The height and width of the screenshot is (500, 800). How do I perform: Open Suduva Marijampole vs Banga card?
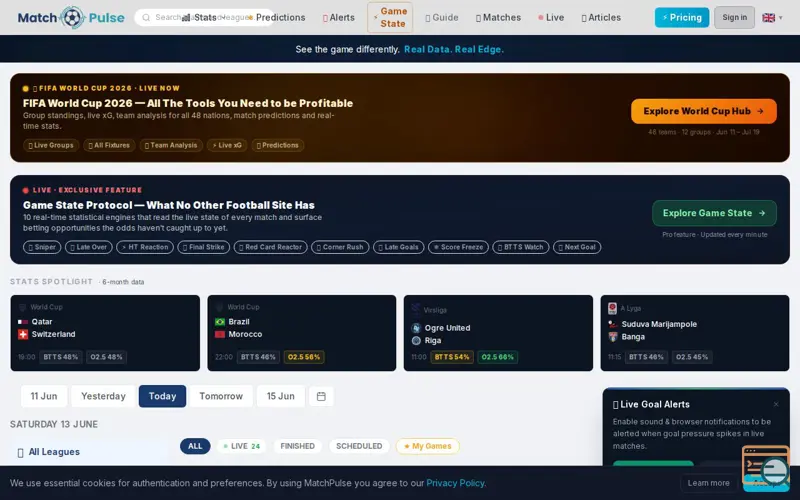(695, 333)
